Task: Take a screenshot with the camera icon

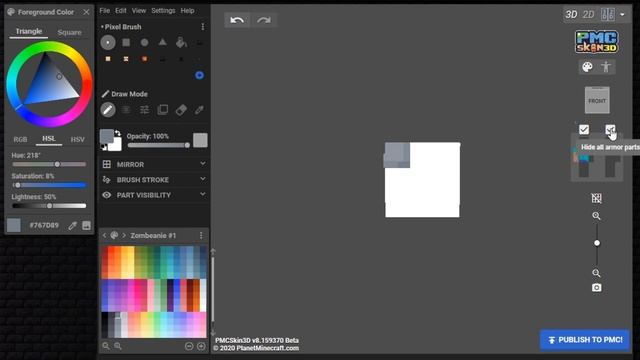Action: 596,288
